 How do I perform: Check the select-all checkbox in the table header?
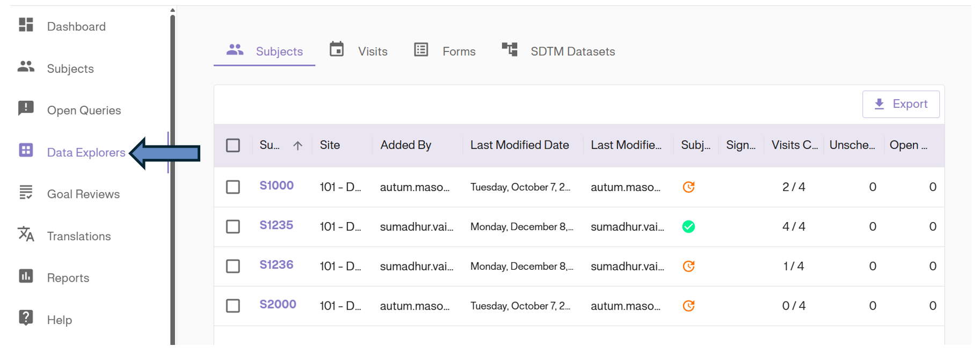coord(233,145)
